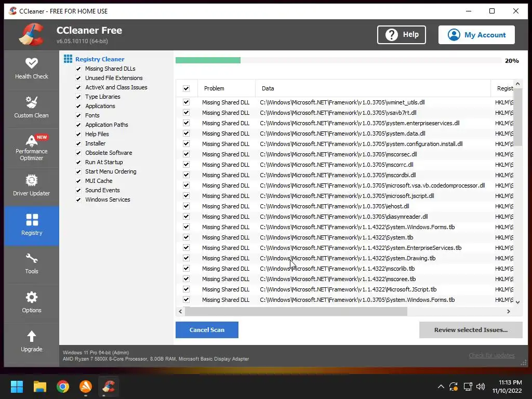The image size is (532, 399).
Task: Open Driver Updater section
Action: 32,186
